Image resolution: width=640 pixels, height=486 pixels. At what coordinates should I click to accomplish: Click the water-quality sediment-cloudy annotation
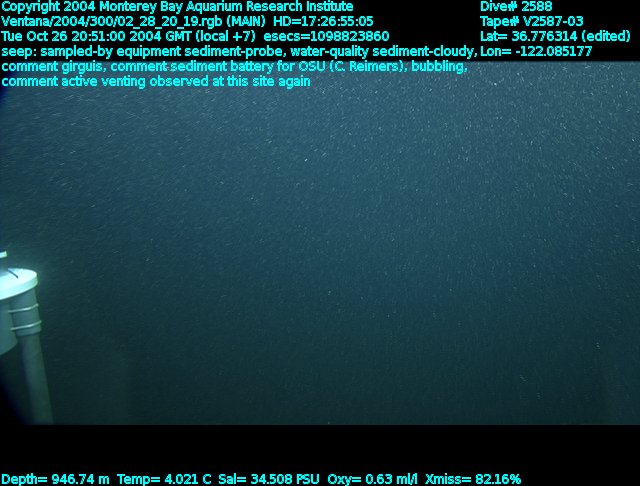tap(384, 51)
